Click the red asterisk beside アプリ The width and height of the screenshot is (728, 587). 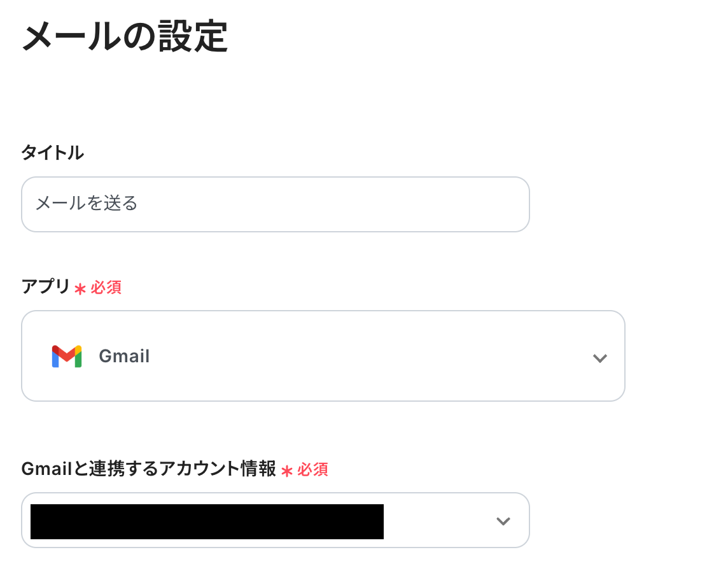80,289
